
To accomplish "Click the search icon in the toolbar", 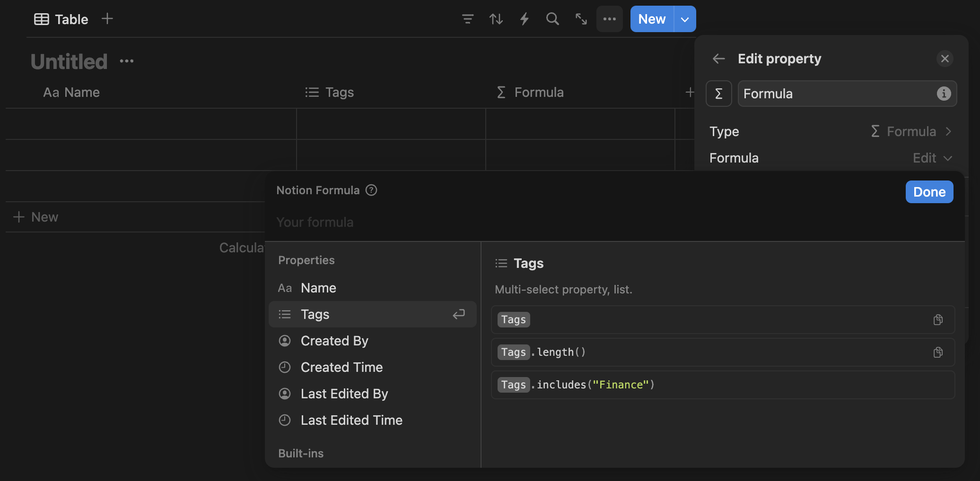I will tap(552, 19).
